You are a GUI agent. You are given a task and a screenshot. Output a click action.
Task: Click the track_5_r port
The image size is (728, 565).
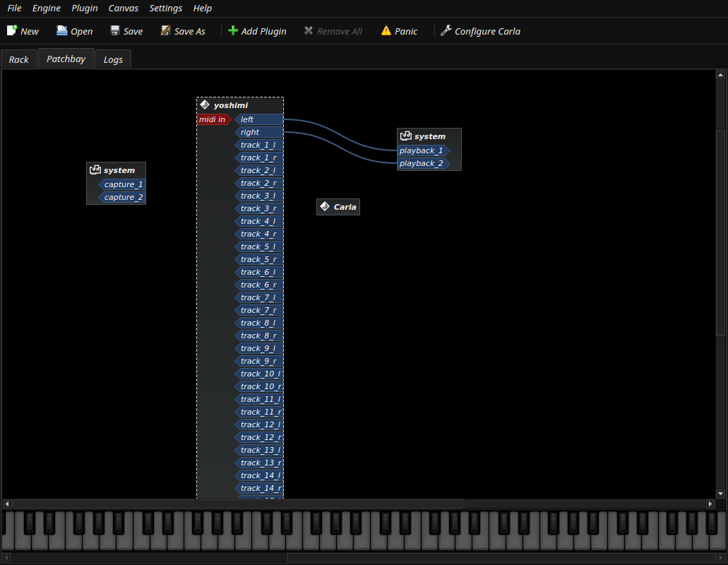coord(259,259)
